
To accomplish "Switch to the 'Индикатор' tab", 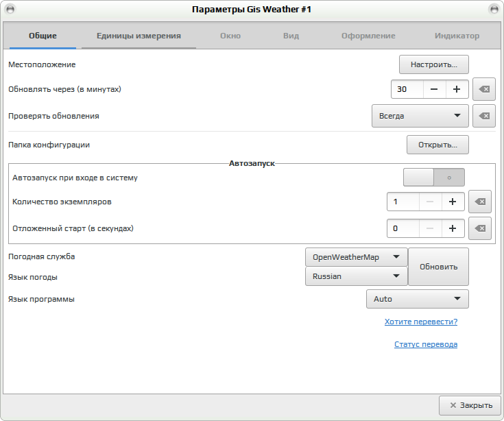I will (x=457, y=36).
